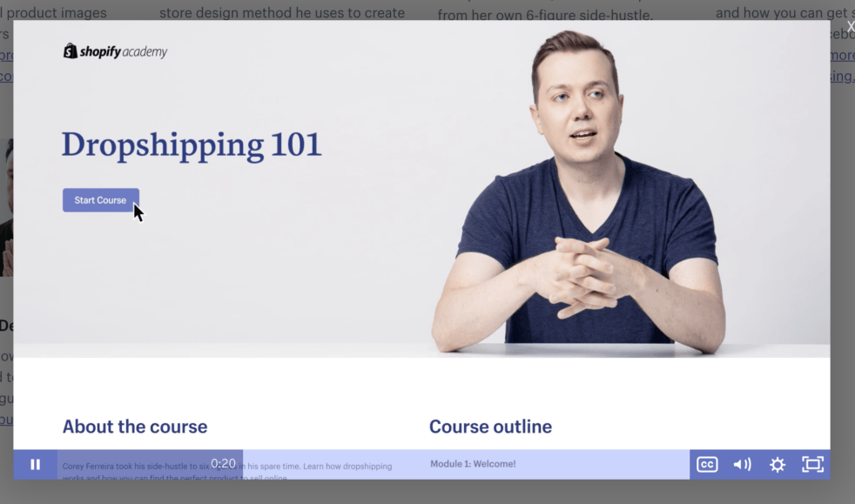
Task: Click the About the course heading
Action: pos(135,427)
